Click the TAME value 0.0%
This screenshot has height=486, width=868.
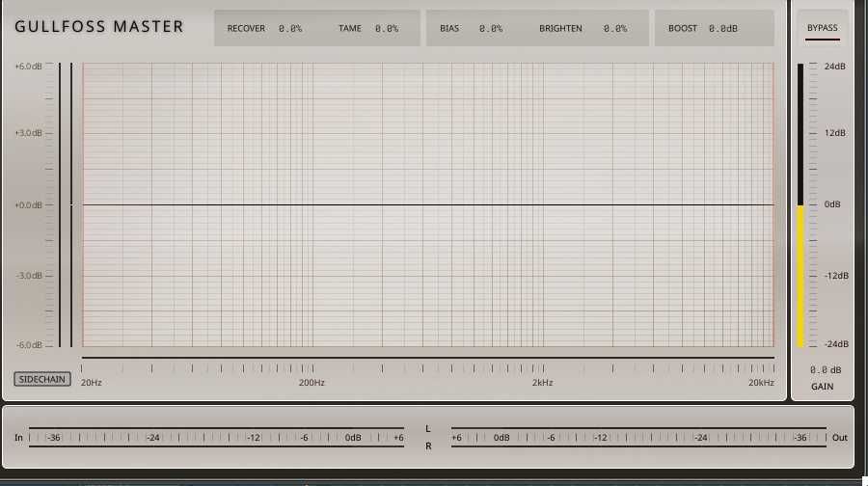pos(387,28)
